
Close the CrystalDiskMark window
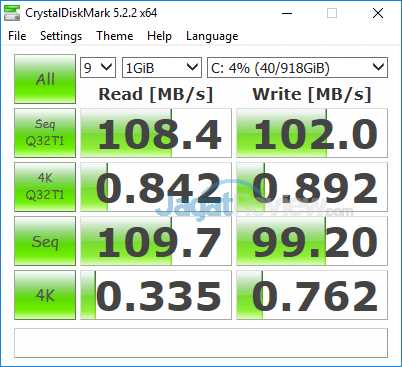click(378, 13)
